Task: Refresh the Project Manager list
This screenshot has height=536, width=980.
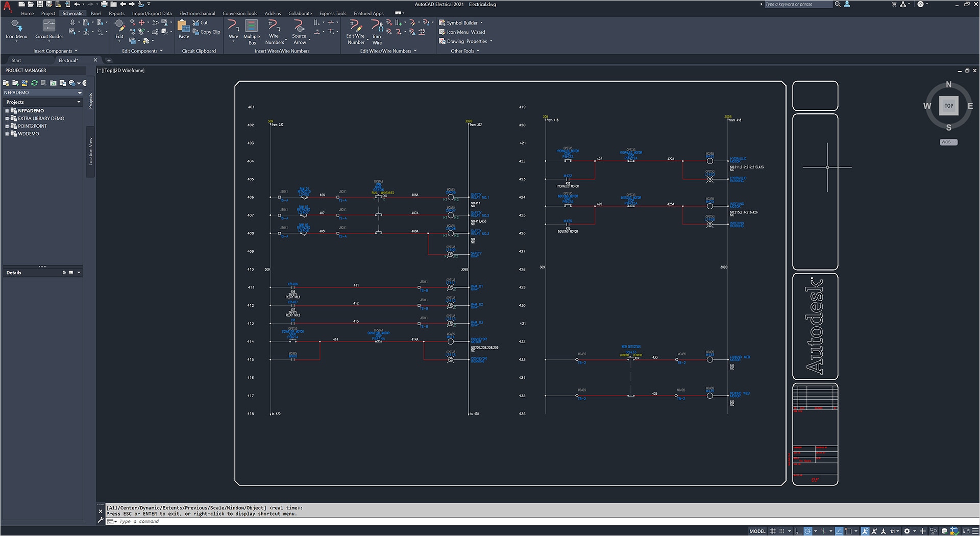Action: 34,83
